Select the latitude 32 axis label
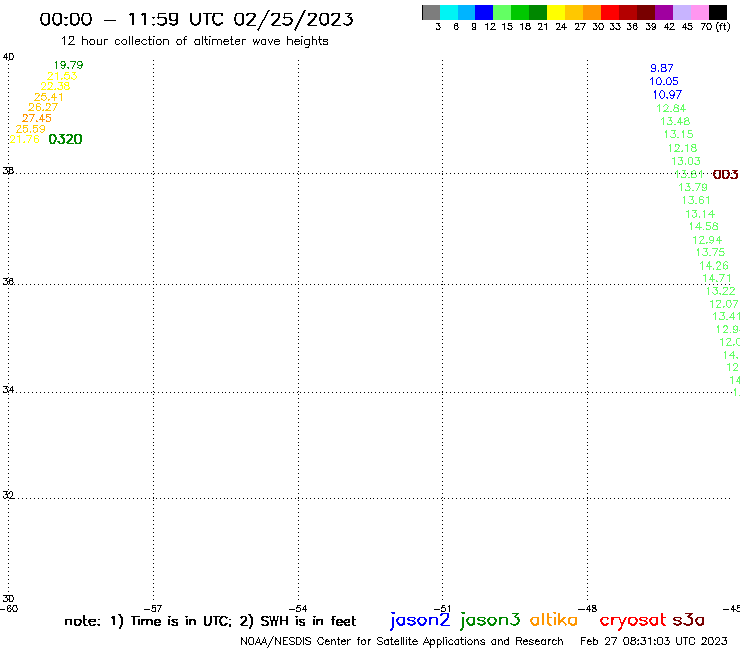 (x=8, y=495)
